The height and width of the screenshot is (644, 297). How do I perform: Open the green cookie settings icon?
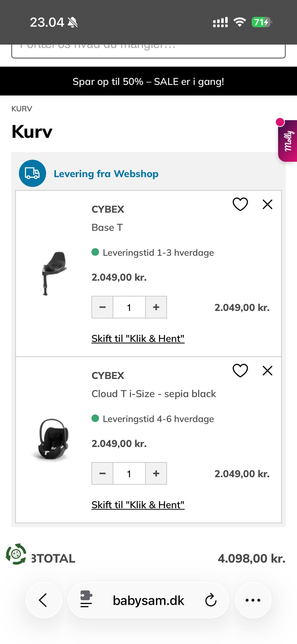[16, 554]
